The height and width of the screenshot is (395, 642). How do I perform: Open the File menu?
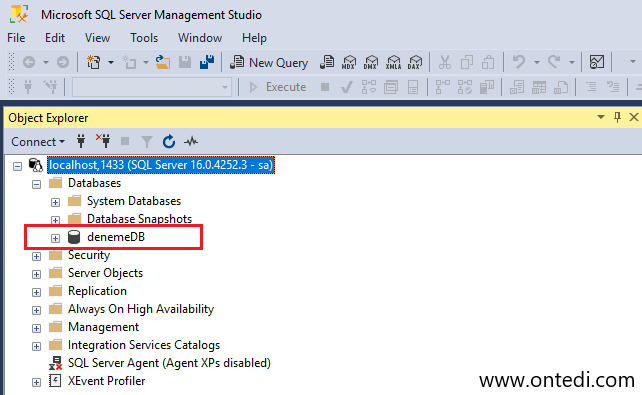(x=16, y=38)
